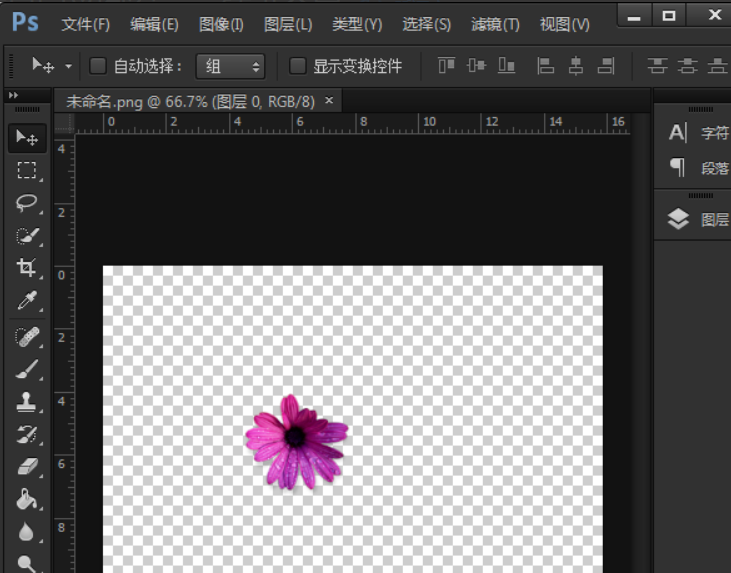Image resolution: width=731 pixels, height=573 pixels.
Task: Select the Lasso tool
Action: click(27, 203)
